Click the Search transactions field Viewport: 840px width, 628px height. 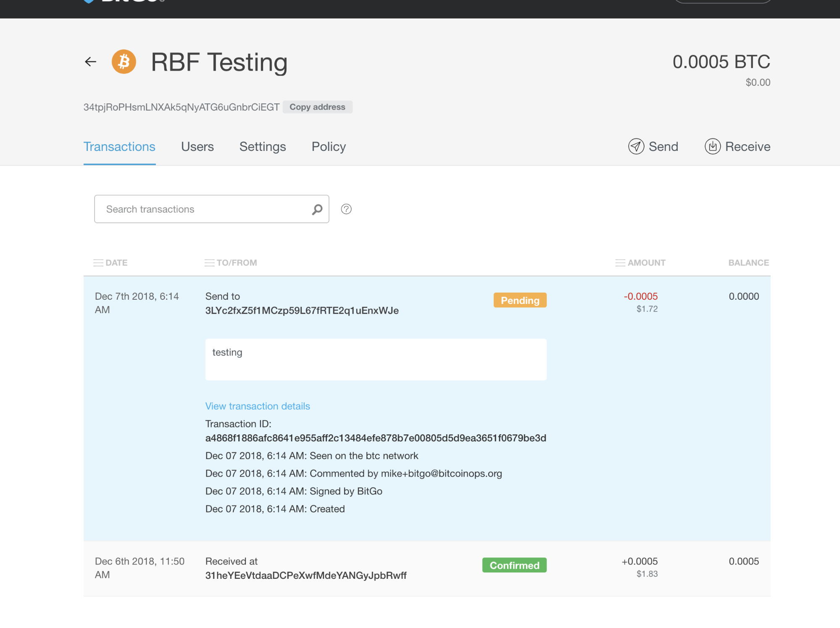(x=212, y=209)
